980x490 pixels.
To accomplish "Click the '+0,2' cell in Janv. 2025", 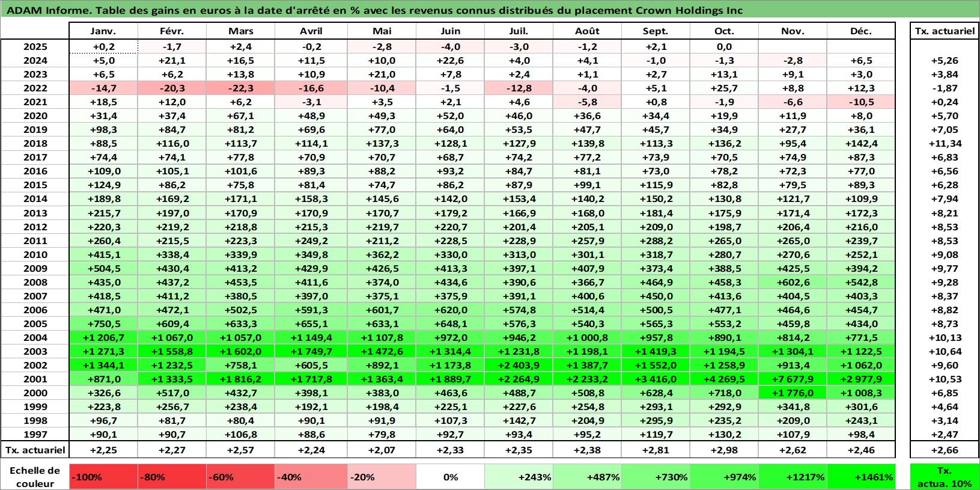I will [103, 47].
